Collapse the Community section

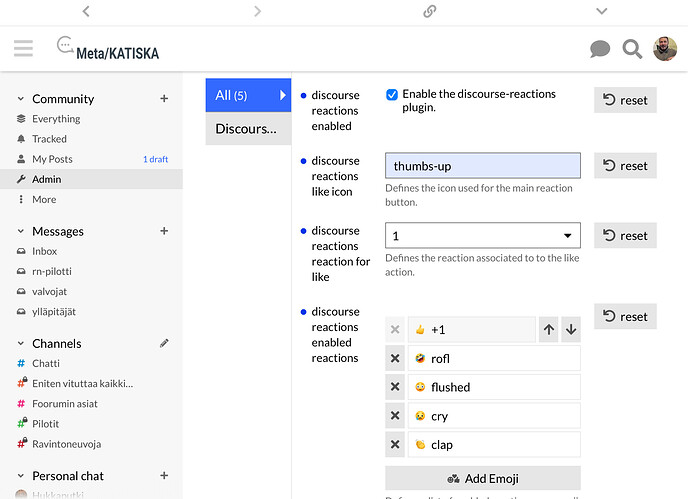[21, 99]
